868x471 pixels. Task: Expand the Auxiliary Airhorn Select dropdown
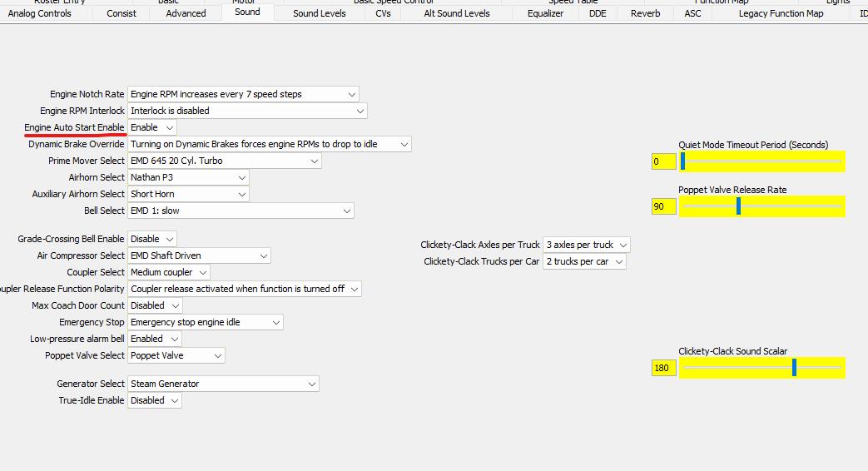click(x=188, y=194)
